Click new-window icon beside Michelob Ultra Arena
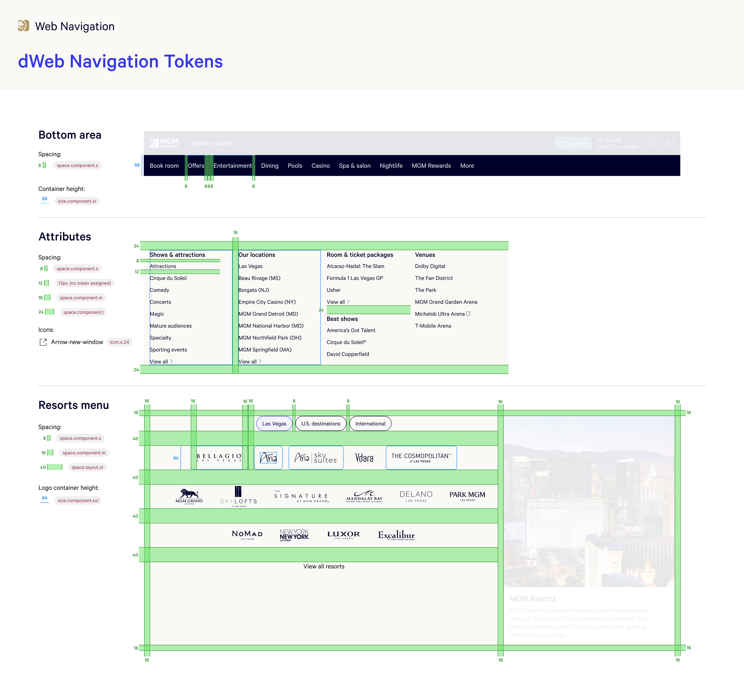This screenshot has height=700, width=744. (468, 313)
